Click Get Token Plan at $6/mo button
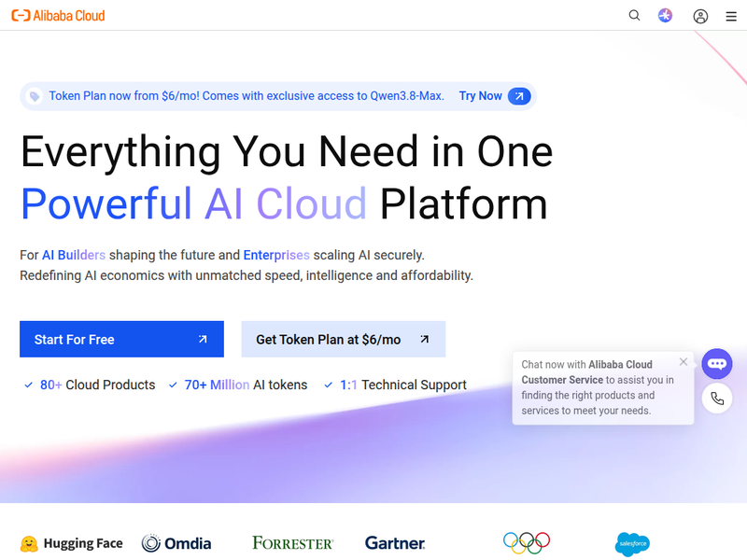Screen dimensions: 747x560 [344, 339]
